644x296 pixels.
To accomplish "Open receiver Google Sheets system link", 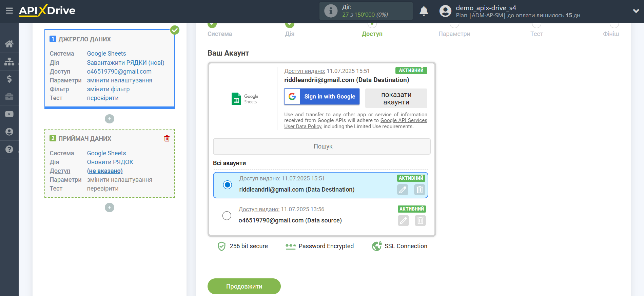I will click(x=106, y=153).
